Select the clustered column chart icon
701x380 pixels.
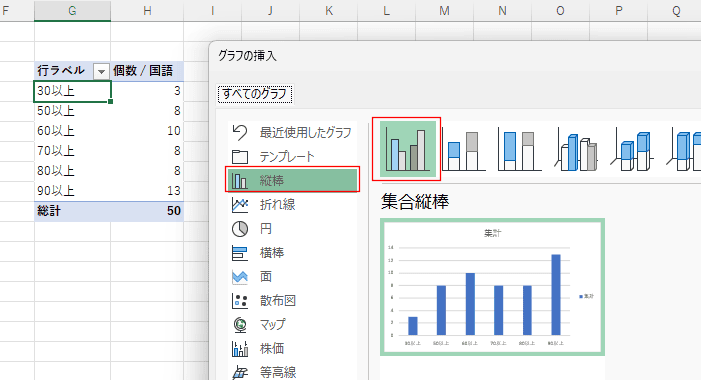(408, 149)
